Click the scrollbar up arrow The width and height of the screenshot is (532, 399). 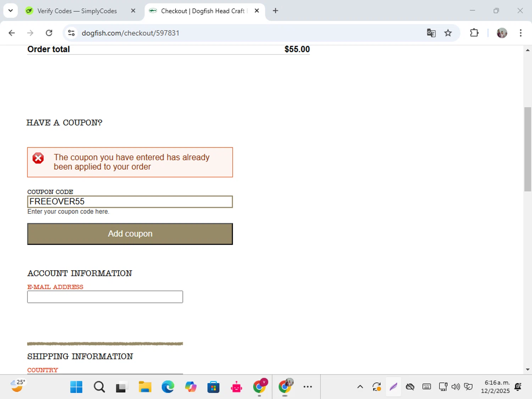(528, 50)
